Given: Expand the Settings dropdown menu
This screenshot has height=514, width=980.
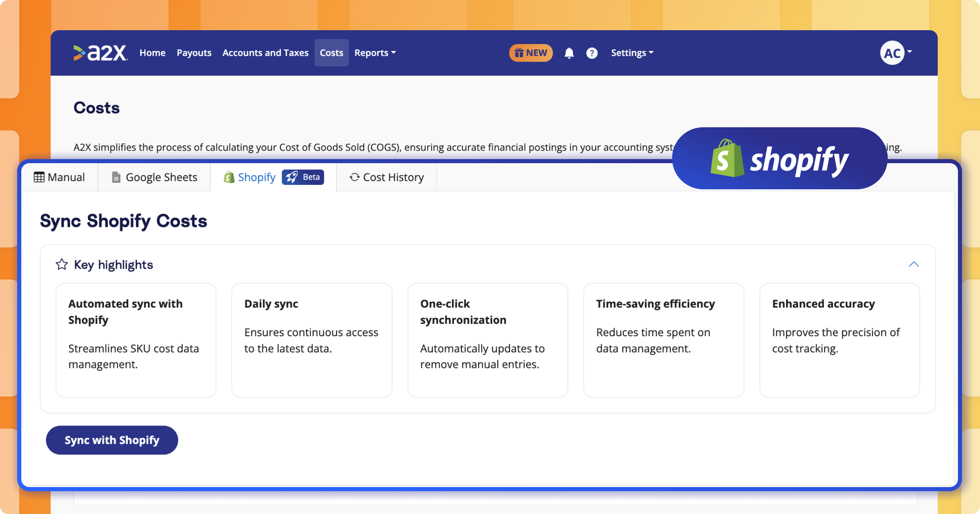Looking at the screenshot, I should [x=631, y=53].
